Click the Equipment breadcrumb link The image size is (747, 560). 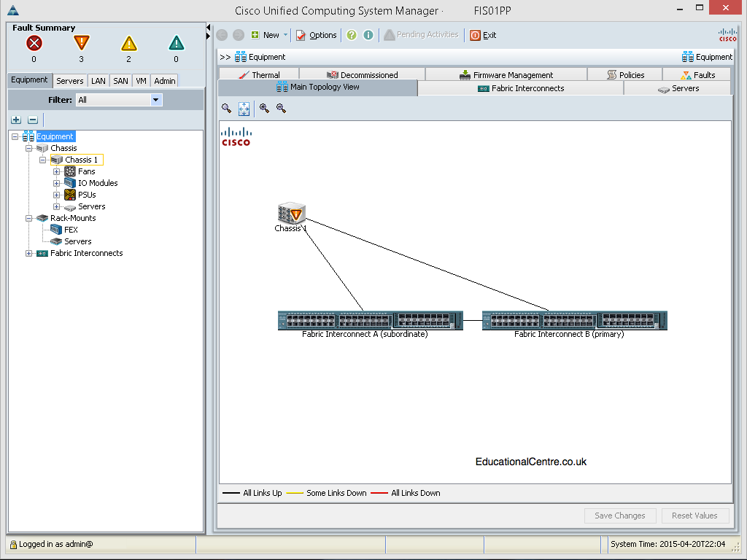[x=260, y=57]
